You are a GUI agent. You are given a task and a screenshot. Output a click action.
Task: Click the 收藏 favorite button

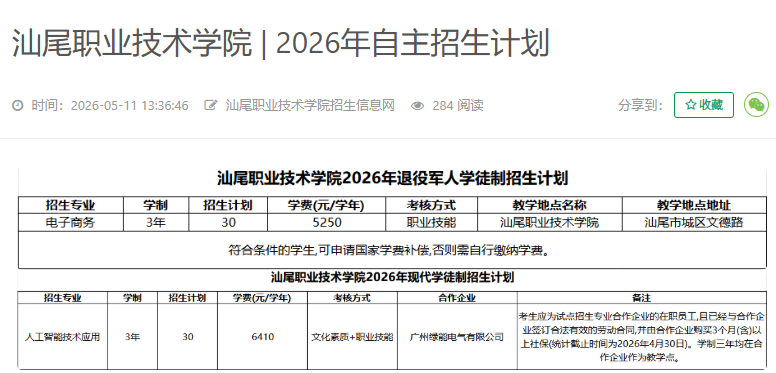click(x=704, y=105)
